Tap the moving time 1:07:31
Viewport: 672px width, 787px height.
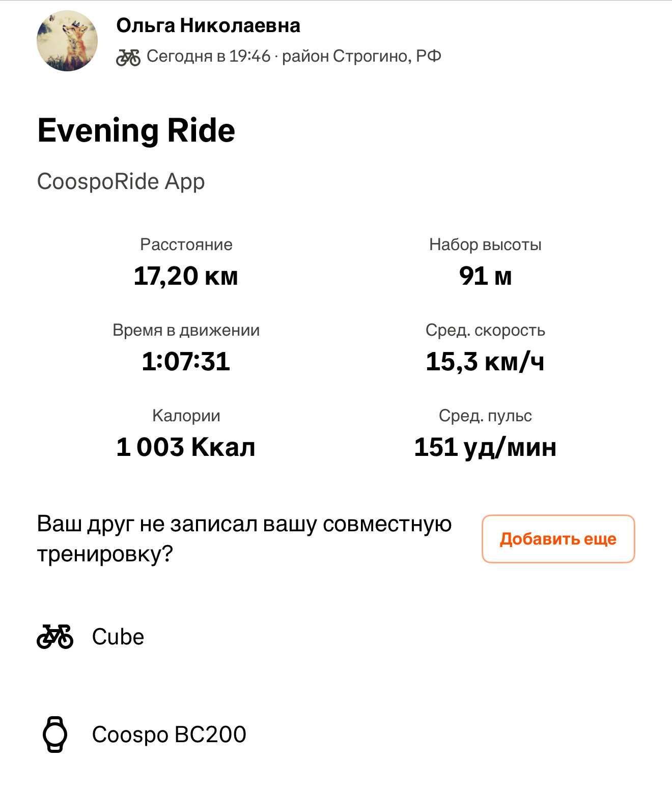pos(186,361)
